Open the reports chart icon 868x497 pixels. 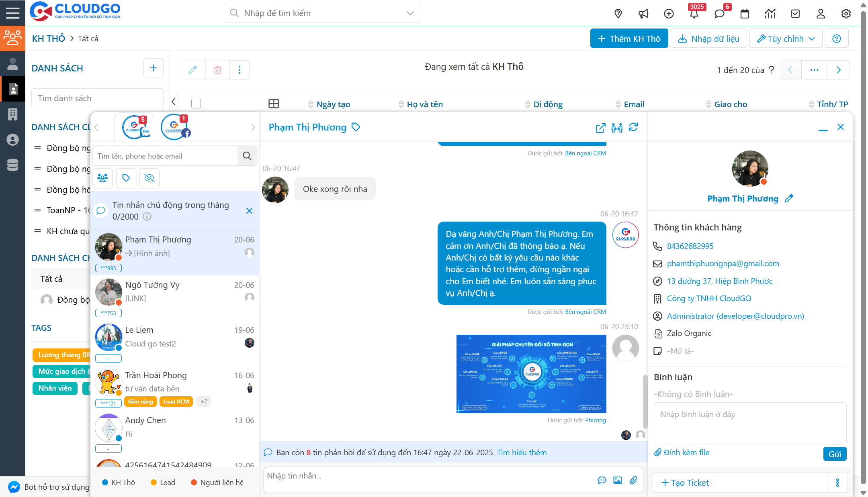point(770,13)
